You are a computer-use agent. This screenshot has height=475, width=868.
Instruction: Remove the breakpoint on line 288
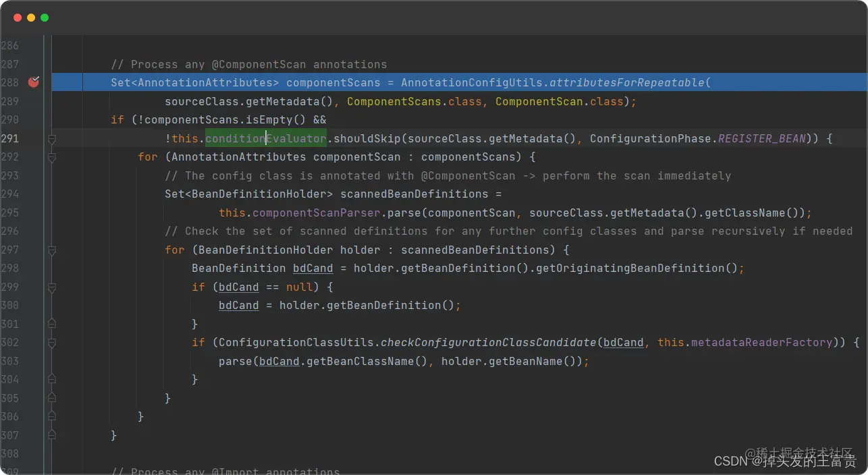coord(34,82)
